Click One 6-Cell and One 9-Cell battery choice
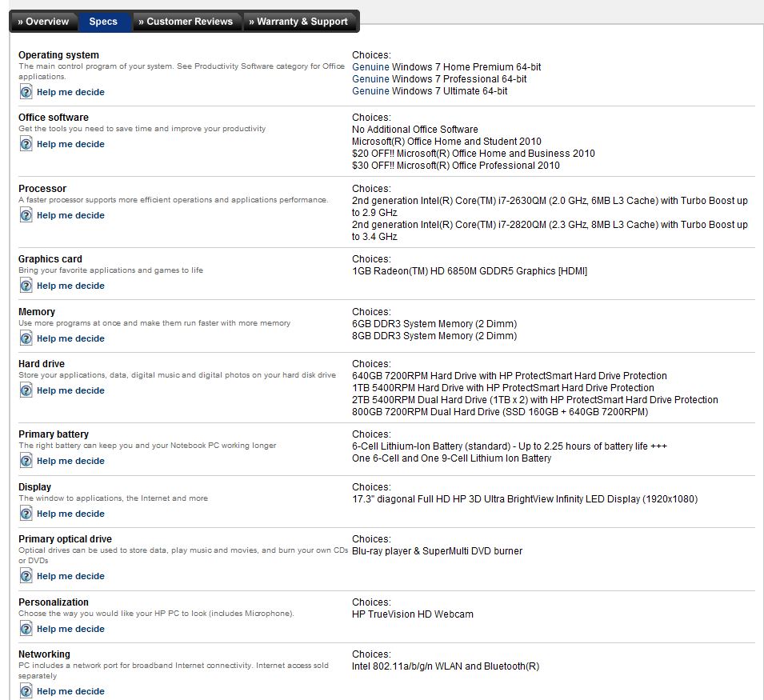Viewport: 764px width, 700px height. pos(452,458)
